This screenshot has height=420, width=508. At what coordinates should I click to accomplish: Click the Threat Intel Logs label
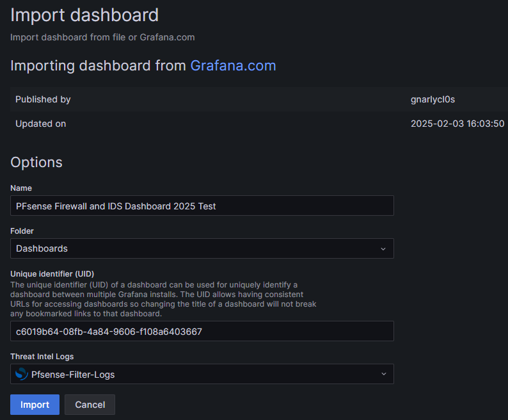42,357
